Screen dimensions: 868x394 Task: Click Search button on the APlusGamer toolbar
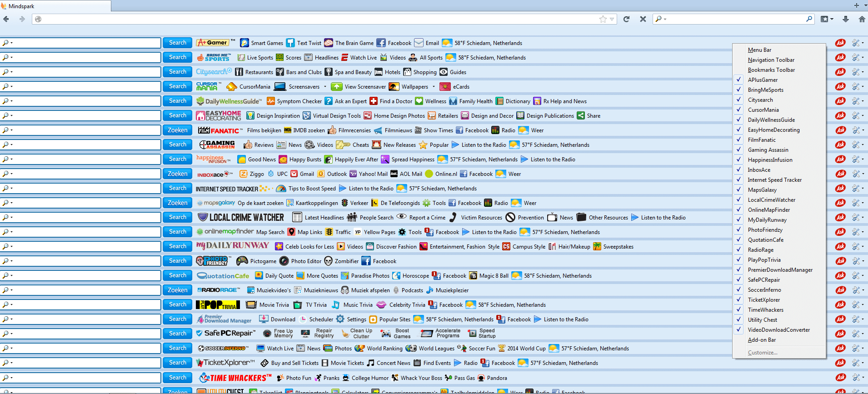tap(177, 43)
